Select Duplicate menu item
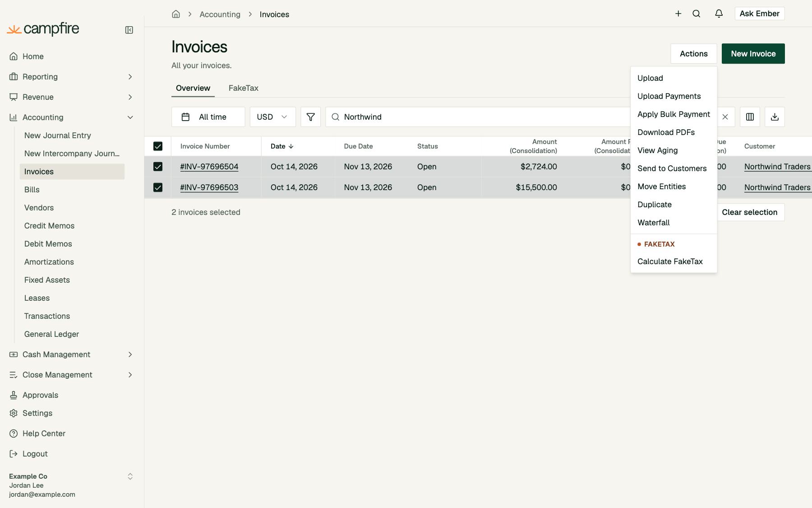This screenshot has height=508, width=812. tap(674, 205)
